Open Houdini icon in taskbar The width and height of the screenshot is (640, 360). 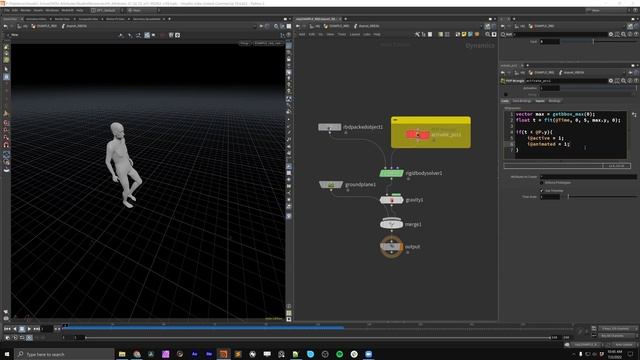point(223,354)
